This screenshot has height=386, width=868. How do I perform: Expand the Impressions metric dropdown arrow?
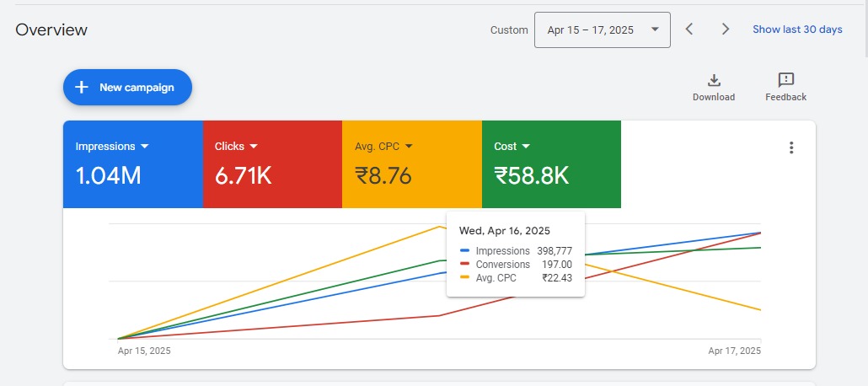[144, 147]
